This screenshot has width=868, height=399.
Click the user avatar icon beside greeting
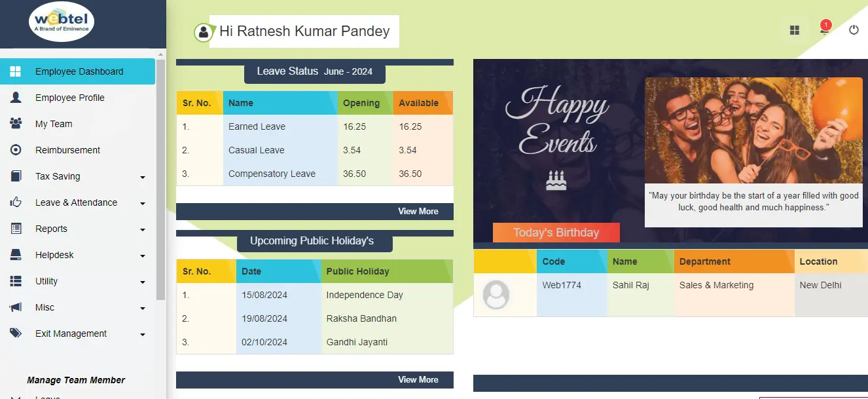tap(204, 32)
